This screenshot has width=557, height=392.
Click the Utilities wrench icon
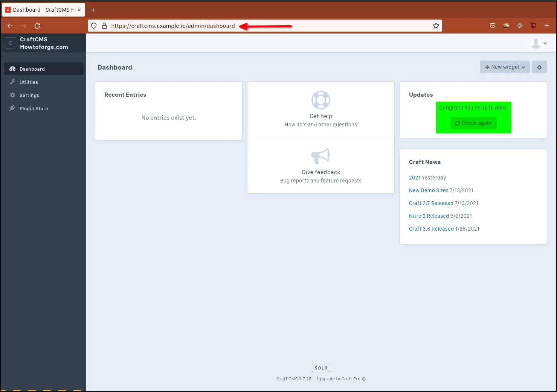[12, 82]
